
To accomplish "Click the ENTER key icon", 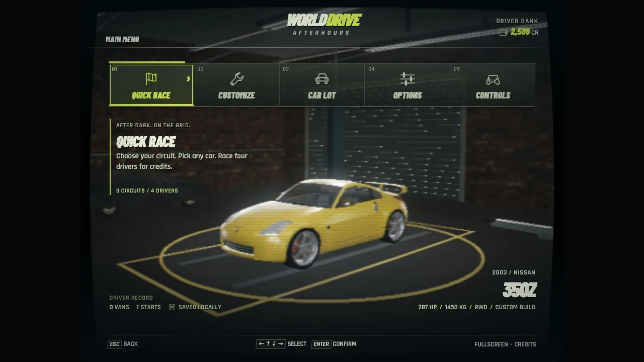I will 321,344.
